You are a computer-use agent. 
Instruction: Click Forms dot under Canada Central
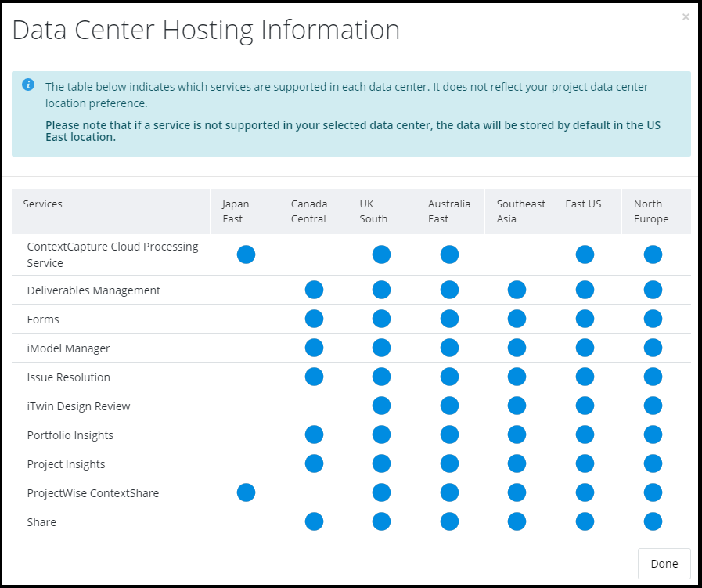tap(314, 319)
